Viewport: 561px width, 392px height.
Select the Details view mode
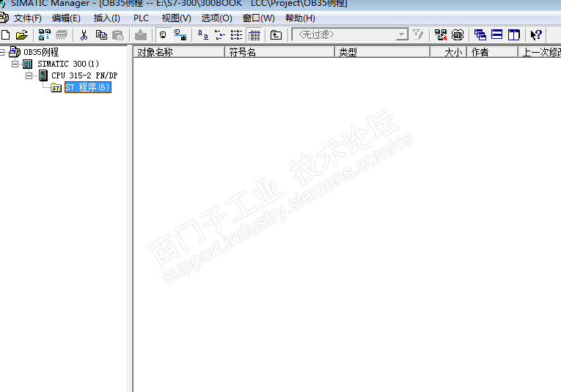(254, 35)
